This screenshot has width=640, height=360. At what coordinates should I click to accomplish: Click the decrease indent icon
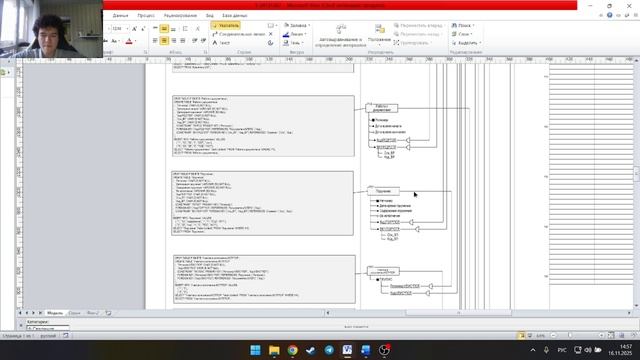194,41
